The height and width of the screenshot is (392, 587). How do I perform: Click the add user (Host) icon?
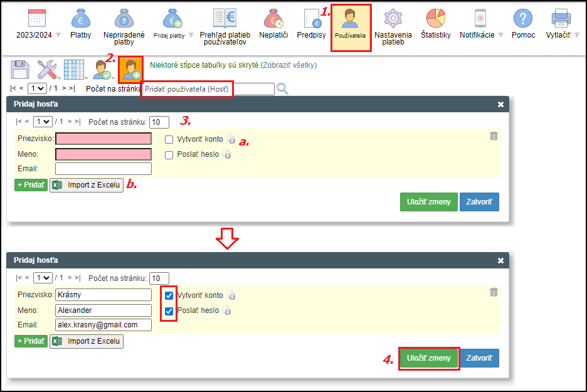[x=130, y=70]
